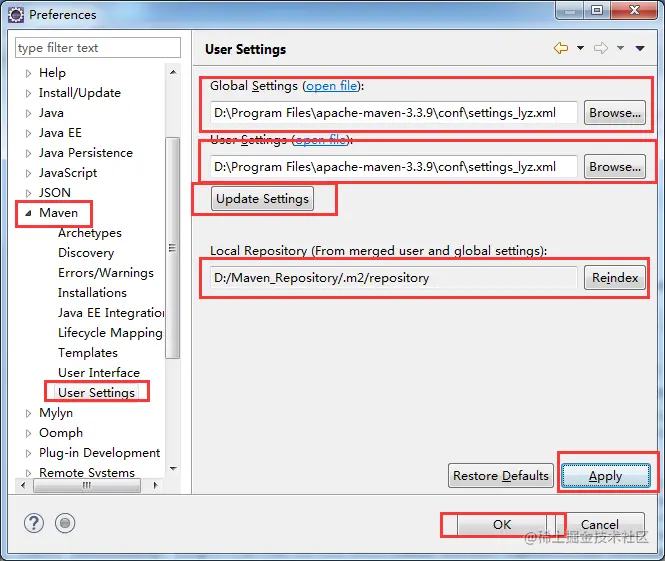Select Java EE Integration under Maven
The image size is (665, 561).
(x=111, y=313)
